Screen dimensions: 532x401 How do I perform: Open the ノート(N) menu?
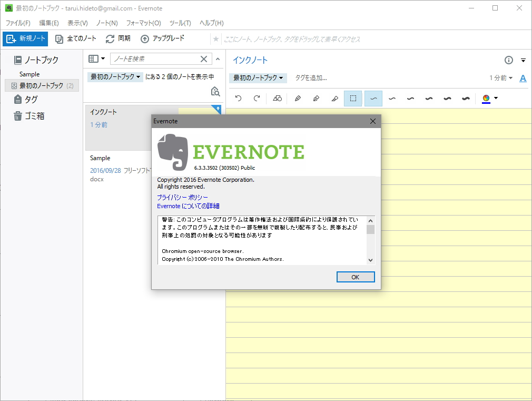107,23
